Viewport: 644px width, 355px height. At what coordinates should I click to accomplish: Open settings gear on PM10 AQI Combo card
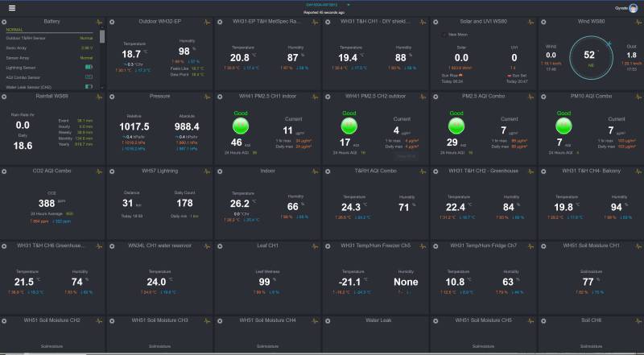(543, 97)
